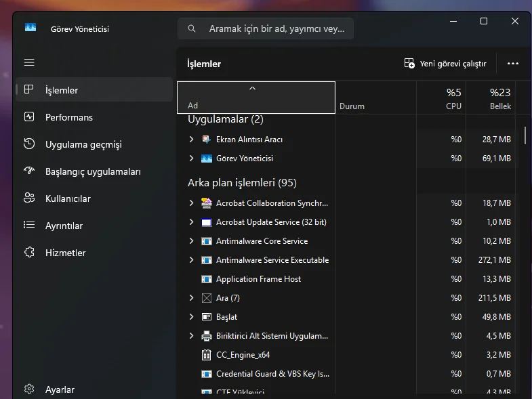Click the Application Frame Host icon
The image size is (532, 399).
tap(206, 279)
